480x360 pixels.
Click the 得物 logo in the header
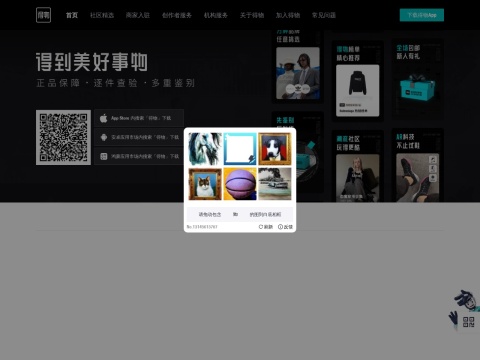[x=43, y=15]
